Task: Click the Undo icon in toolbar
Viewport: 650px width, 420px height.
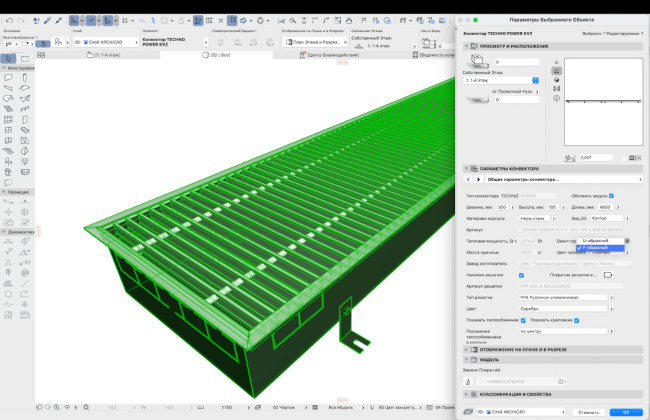Action: [8, 19]
